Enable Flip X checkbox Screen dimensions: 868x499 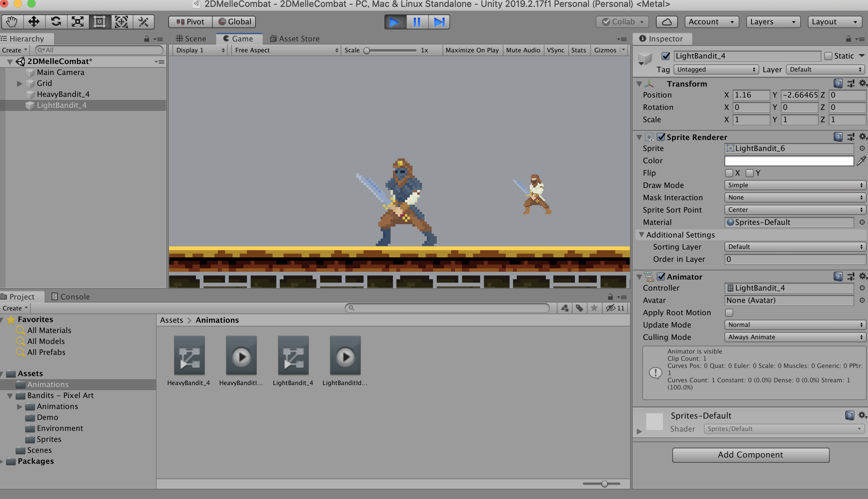tap(729, 173)
